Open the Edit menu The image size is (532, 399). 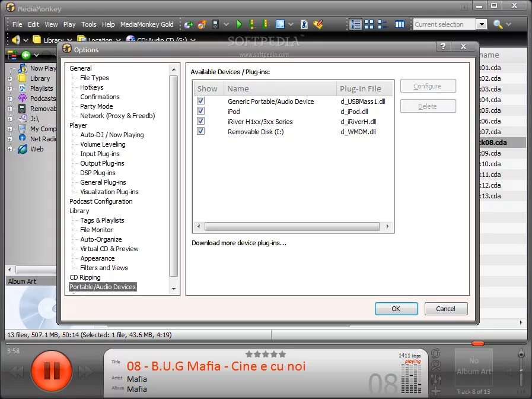point(33,24)
